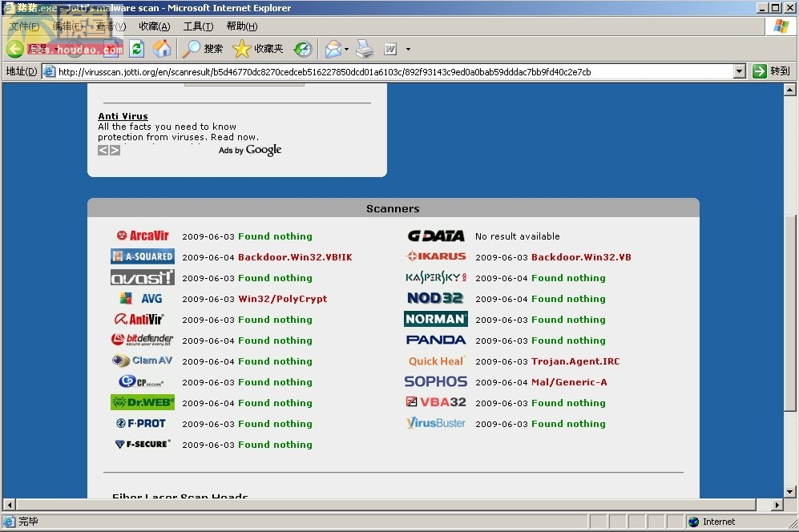Print the page with the printer icon
Image resolution: width=799 pixels, height=532 pixels.
[x=365, y=49]
